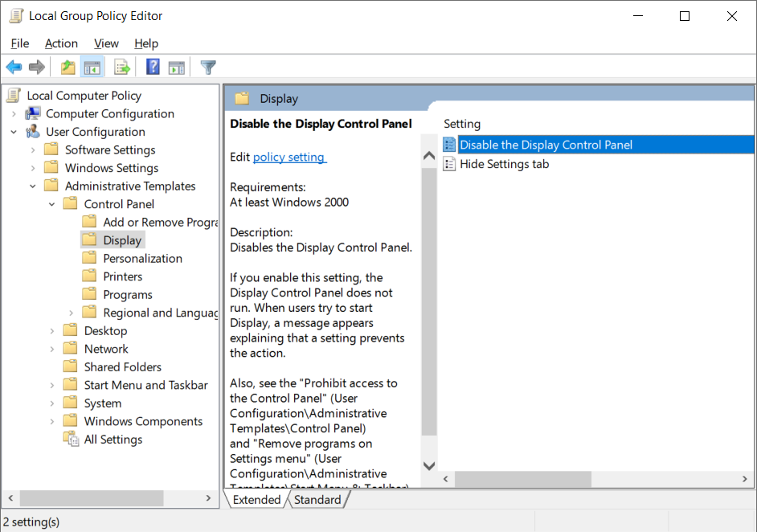
Task: Toggle the Show/Hide Action Pane toolbar icon
Action: (177, 68)
